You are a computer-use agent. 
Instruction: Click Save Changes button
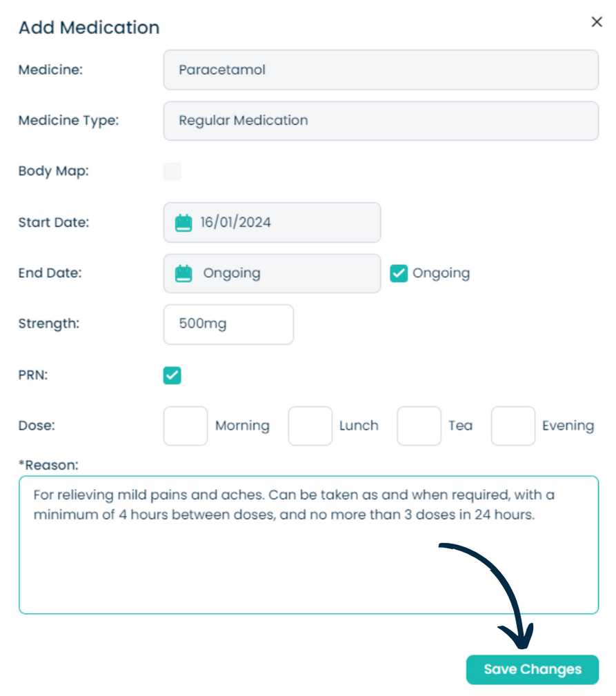[x=532, y=669]
